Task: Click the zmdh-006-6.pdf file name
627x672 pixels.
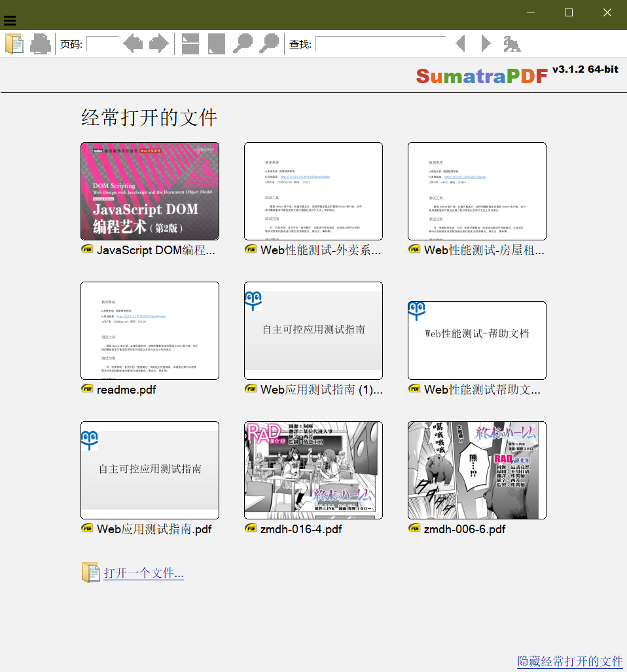Action: point(465,529)
